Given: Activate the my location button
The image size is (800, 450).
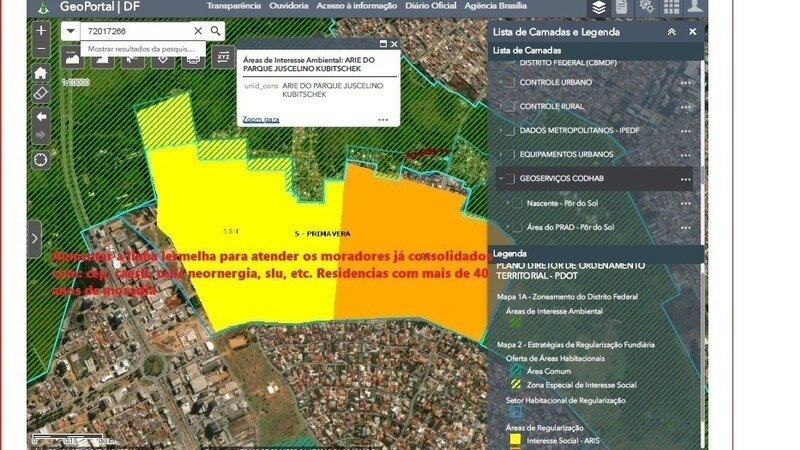Looking at the screenshot, I should pos(41,159).
